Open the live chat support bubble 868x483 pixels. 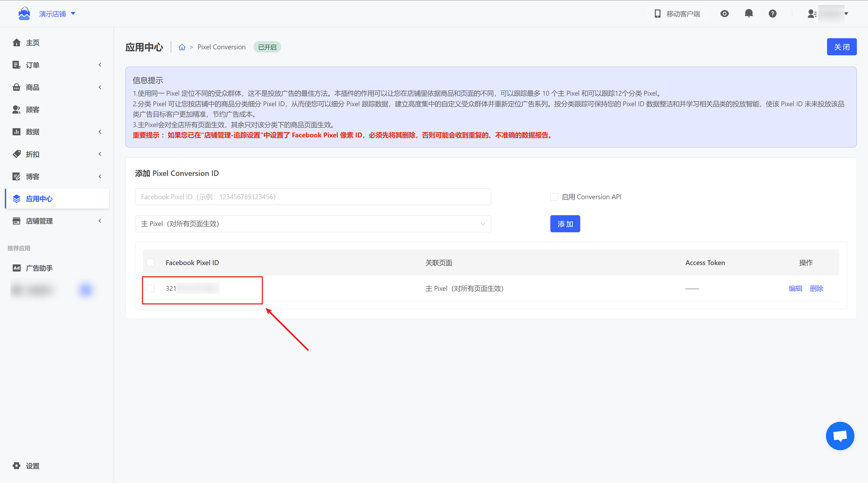coord(840,436)
